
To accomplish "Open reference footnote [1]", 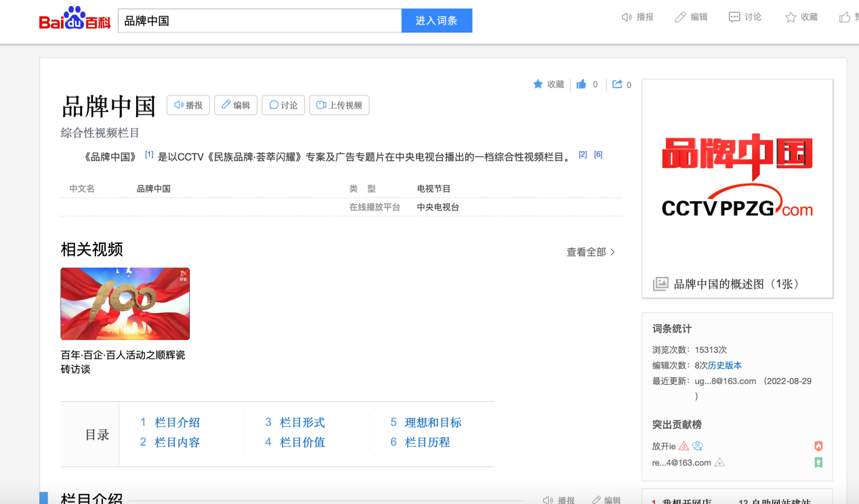I will click(x=149, y=154).
